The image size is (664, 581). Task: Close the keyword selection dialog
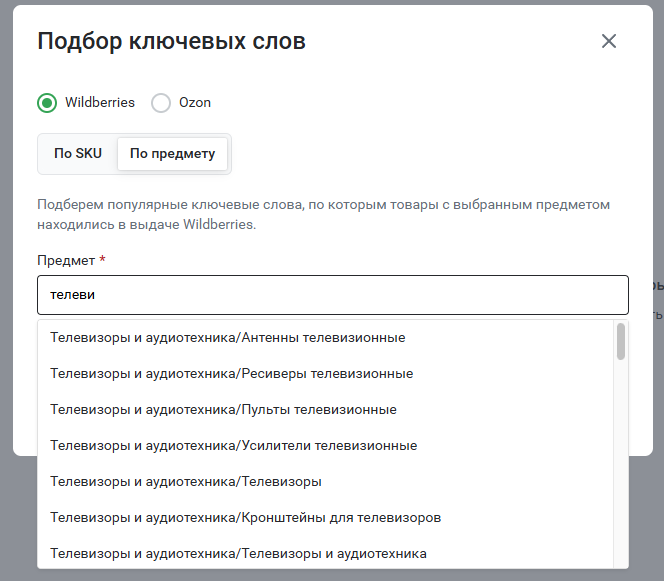(x=609, y=41)
